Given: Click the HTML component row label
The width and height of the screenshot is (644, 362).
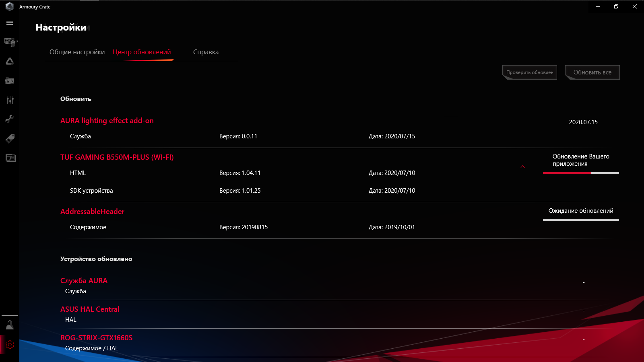Looking at the screenshot, I should pyautogui.click(x=78, y=173).
